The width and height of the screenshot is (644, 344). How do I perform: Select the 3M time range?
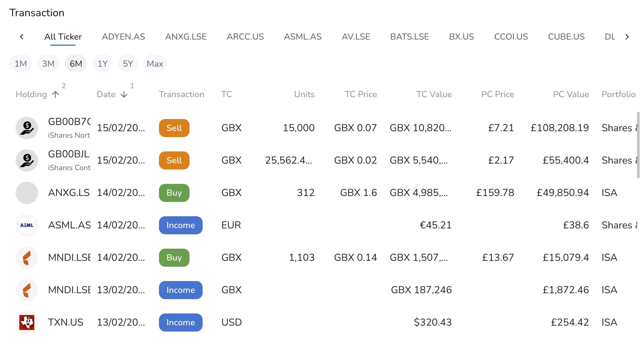[48, 64]
